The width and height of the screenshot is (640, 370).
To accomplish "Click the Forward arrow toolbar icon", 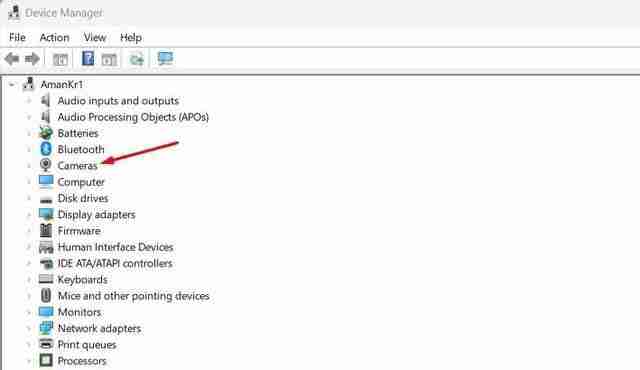I will pyautogui.click(x=32, y=59).
